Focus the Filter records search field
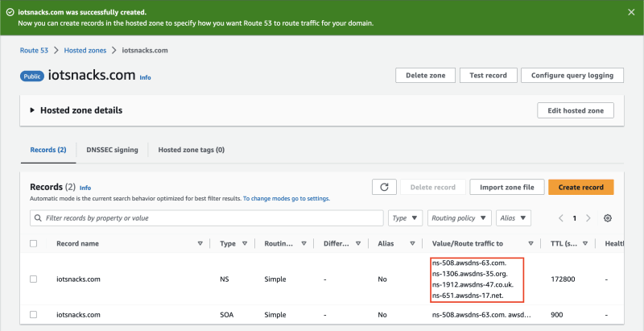The image size is (644, 331). 207,218
